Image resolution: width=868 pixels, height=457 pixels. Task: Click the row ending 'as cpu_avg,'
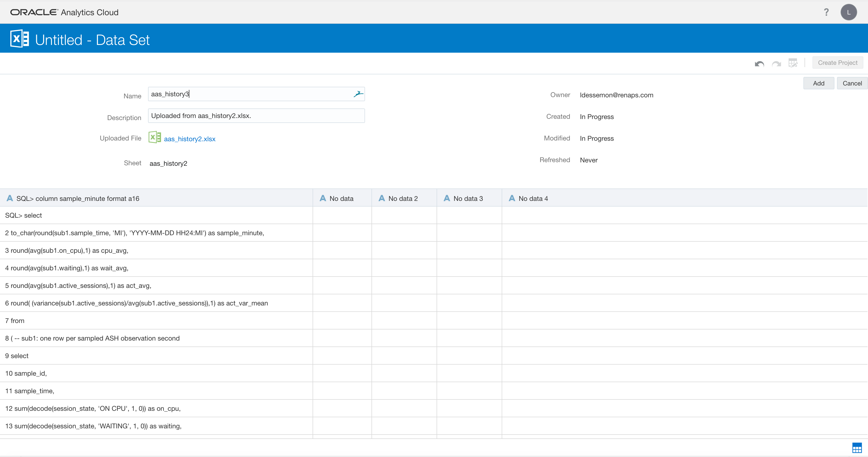tap(156, 250)
